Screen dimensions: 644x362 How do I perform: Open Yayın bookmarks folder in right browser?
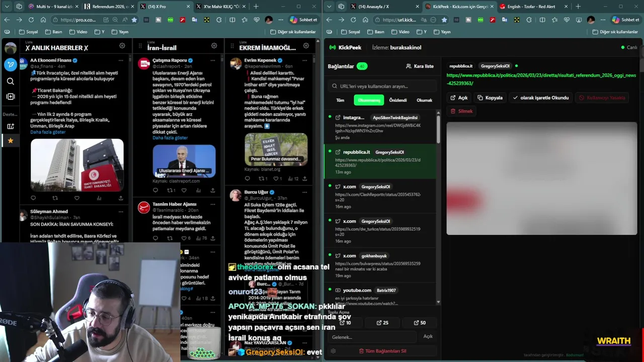pos(441,32)
